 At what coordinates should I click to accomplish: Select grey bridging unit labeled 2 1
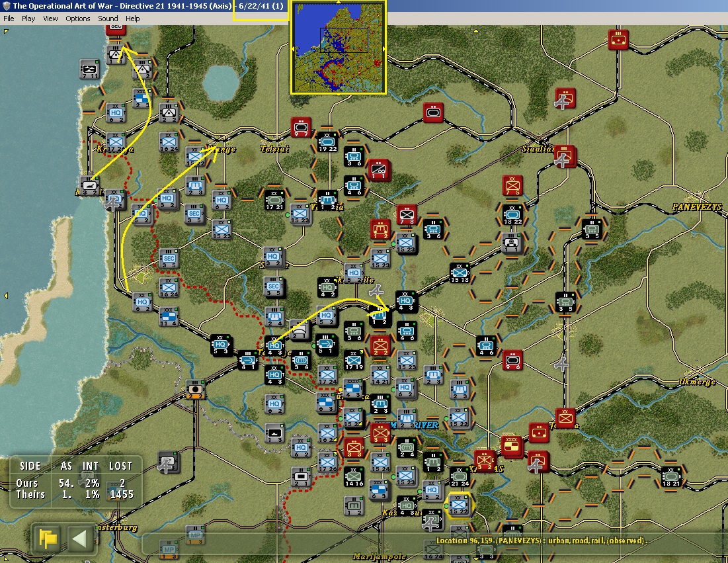(x=300, y=330)
